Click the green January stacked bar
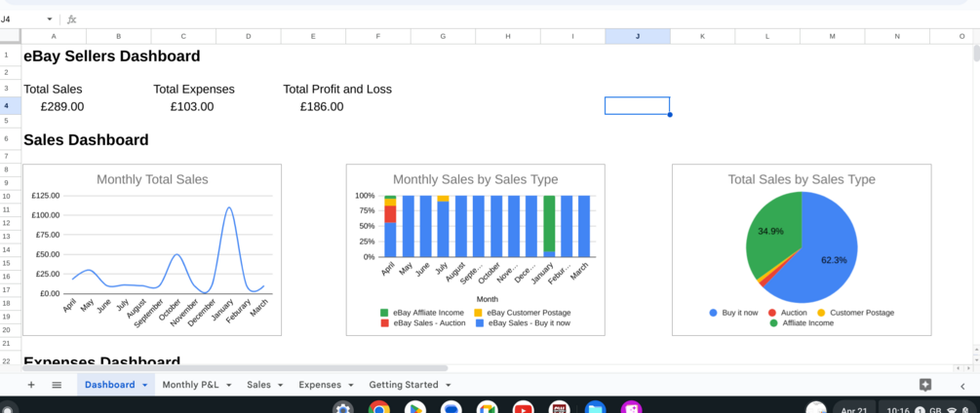This screenshot has height=413, width=980. [549, 223]
